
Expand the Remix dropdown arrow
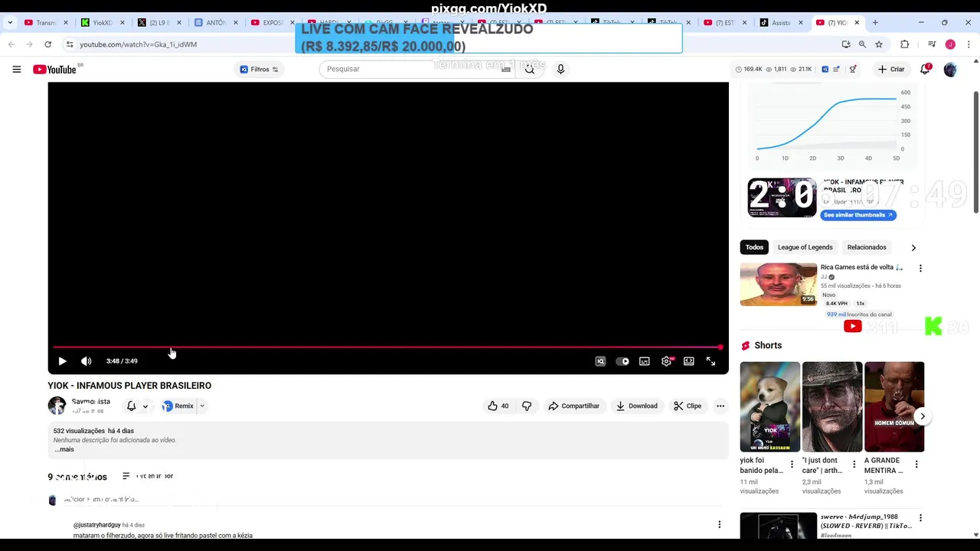point(202,406)
